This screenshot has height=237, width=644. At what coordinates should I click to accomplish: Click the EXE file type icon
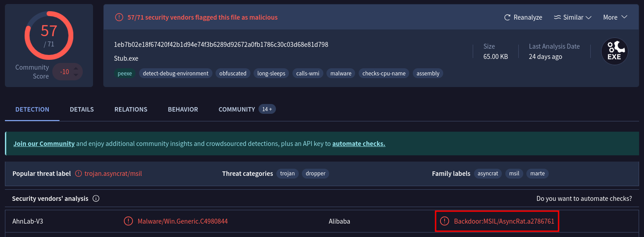tap(614, 51)
